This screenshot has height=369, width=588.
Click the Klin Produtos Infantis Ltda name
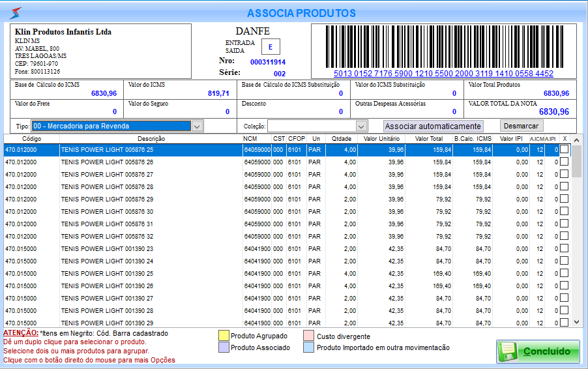point(63,32)
